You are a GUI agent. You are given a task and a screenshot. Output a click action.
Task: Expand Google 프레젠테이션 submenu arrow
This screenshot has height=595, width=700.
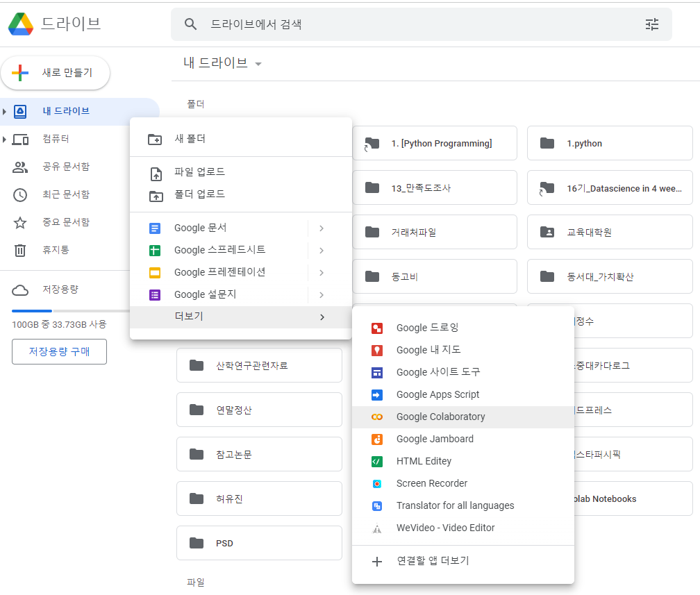point(322,272)
